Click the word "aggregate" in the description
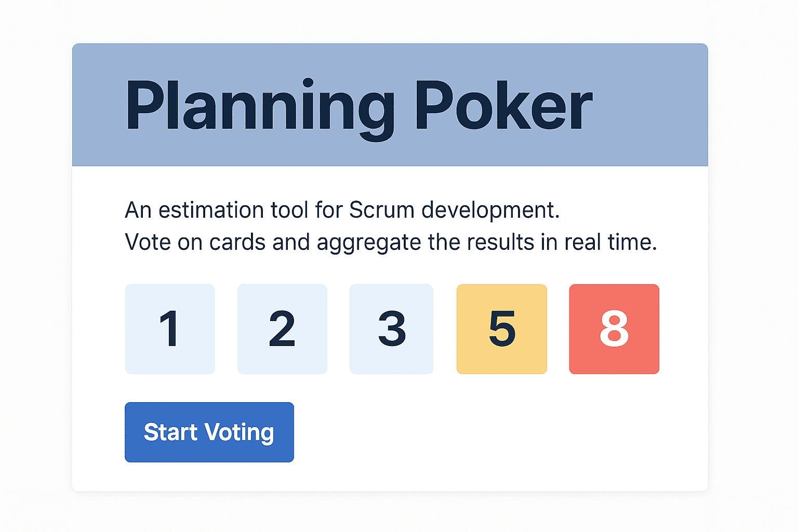The height and width of the screenshot is (532, 798). pos(368,243)
